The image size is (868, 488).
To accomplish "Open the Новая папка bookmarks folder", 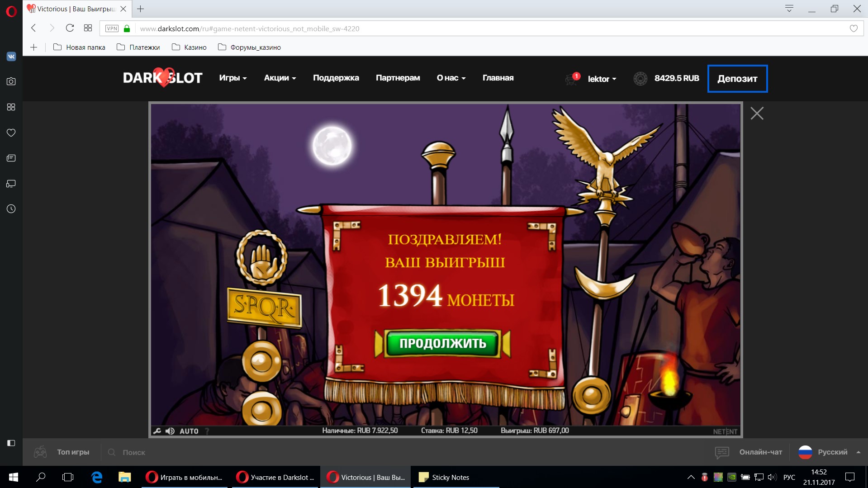I will tap(79, 47).
